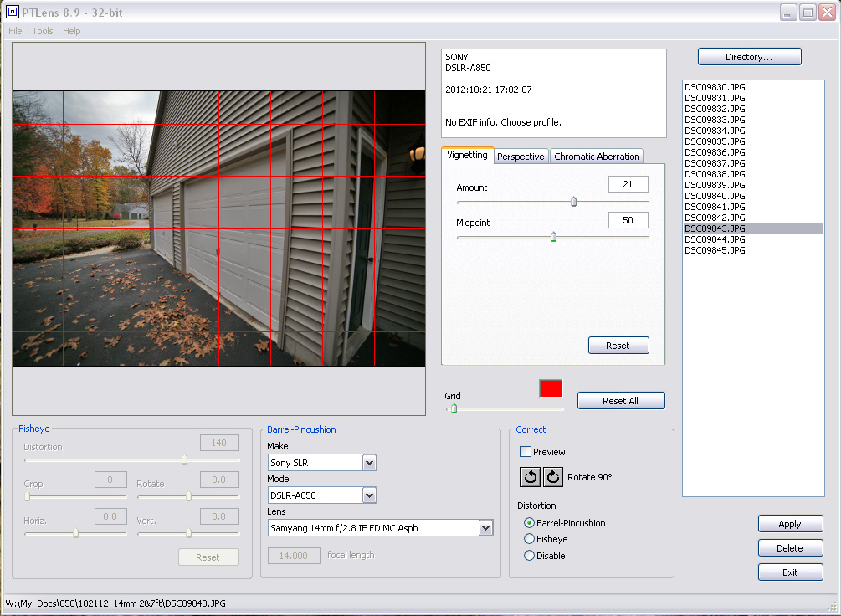This screenshot has width=841, height=616.
Task: Click the Delete button
Action: pyautogui.click(x=790, y=548)
